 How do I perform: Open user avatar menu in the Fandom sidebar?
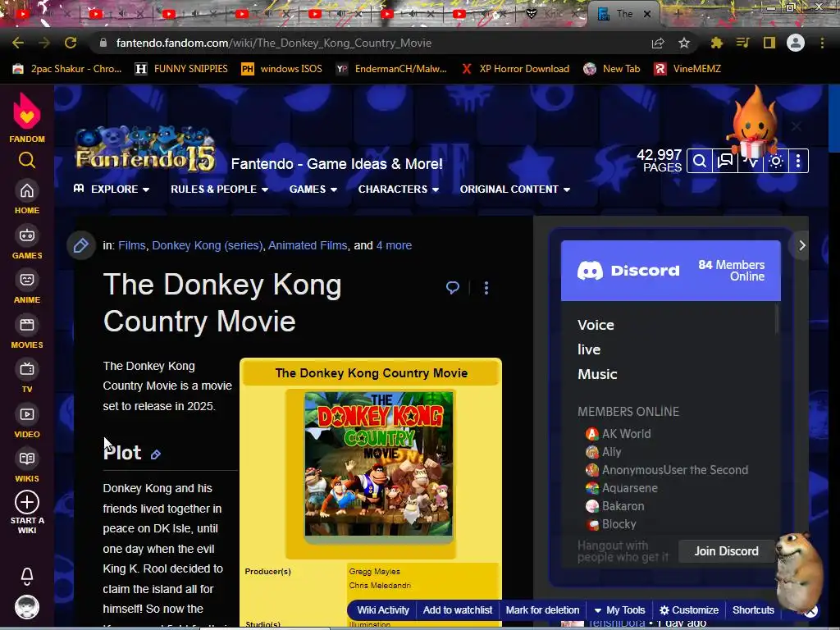(27, 607)
